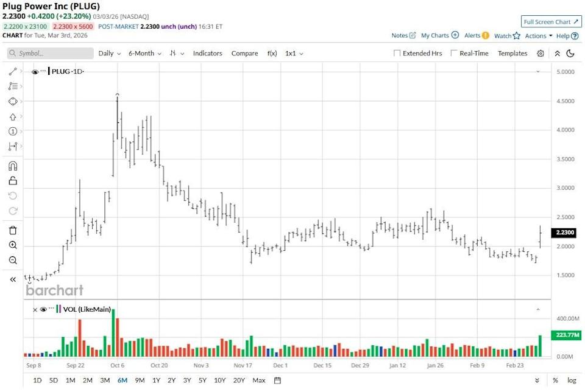Viewport: 585px width, 392px height.
Task: Select the trendline drawing tool
Action: (x=13, y=72)
